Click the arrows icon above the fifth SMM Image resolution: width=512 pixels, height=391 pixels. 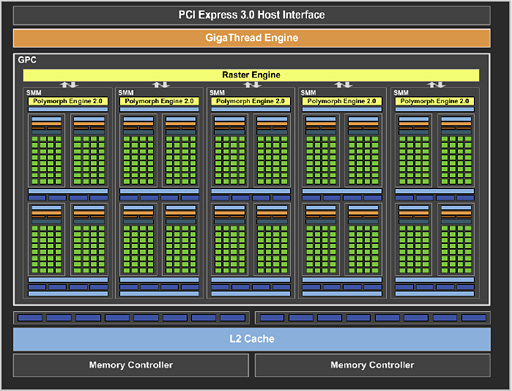pyautogui.click(x=436, y=85)
